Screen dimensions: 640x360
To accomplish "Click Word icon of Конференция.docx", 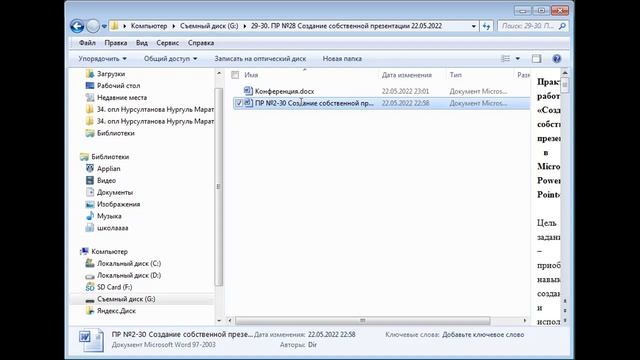I will pyautogui.click(x=248, y=91).
